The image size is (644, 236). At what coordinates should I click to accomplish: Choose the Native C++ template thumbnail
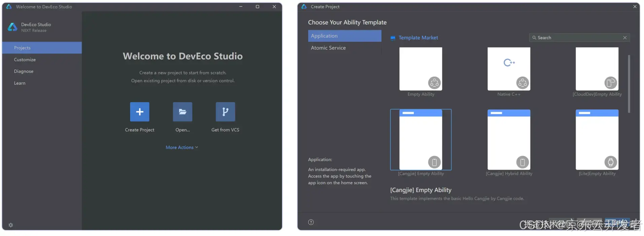(x=509, y=69)
